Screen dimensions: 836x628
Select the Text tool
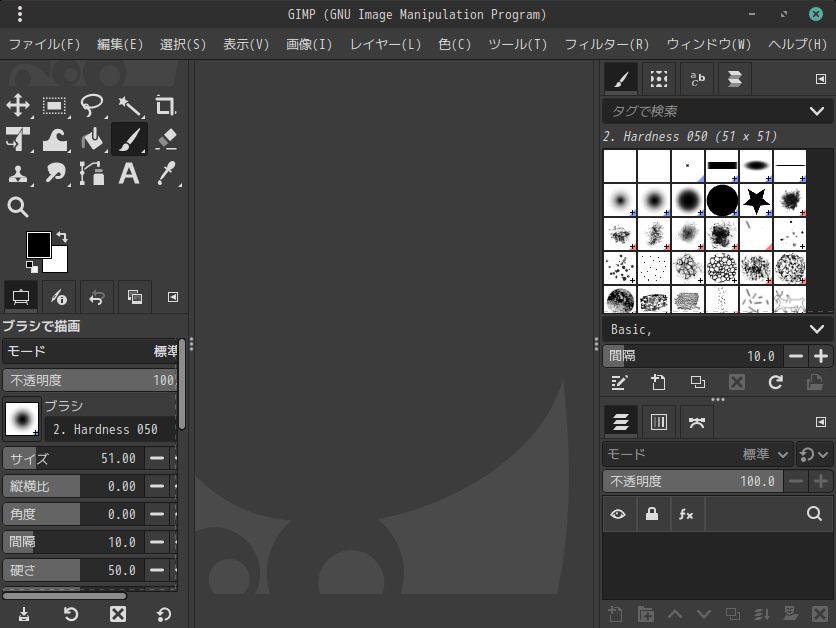(129, 173)
